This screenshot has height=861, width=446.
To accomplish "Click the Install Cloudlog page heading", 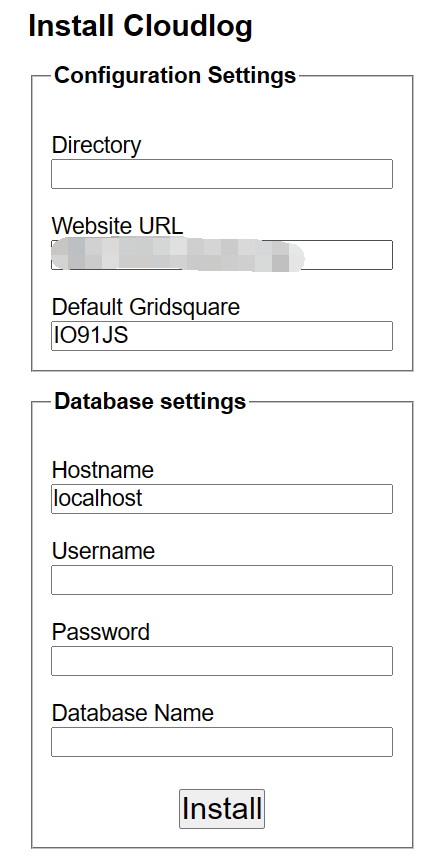I will click(x=141, y=26).
